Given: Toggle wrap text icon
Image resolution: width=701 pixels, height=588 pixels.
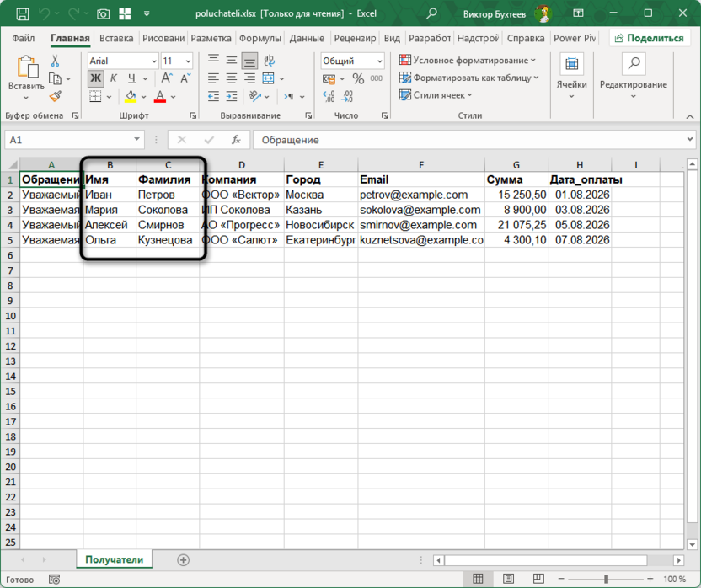Looking at the screenshot, I should click(269, 61).
